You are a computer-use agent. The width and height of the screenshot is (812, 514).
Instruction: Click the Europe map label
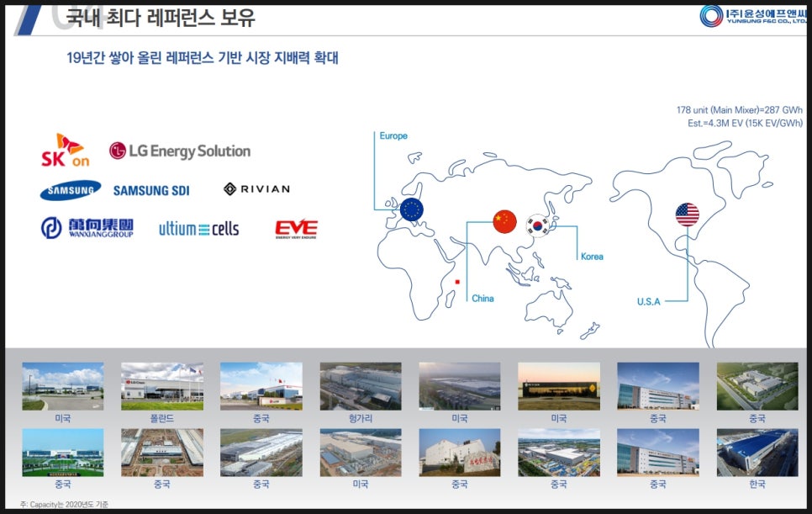coord(393,135)
